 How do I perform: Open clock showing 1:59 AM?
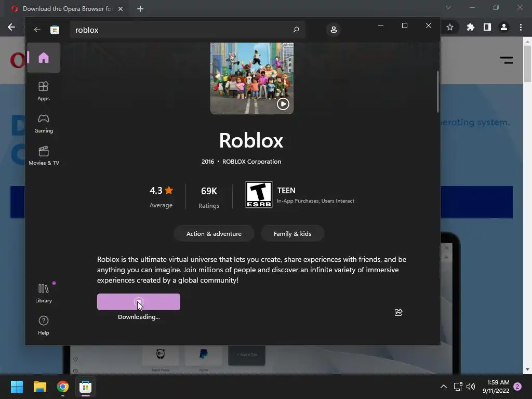(496, 387)
